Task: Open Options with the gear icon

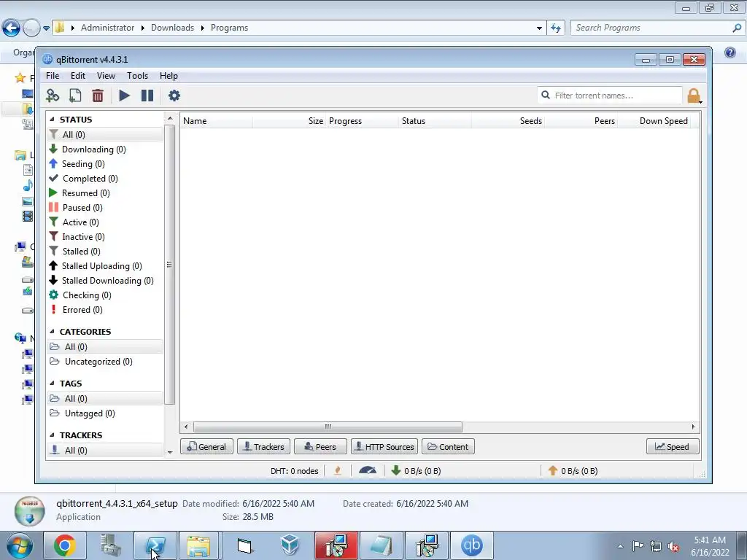Action: (x=174, y=96)
